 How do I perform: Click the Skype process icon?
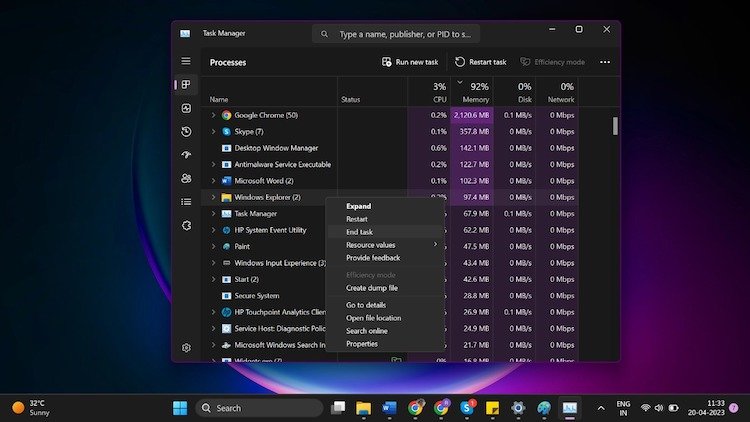[x=226, y=132]
